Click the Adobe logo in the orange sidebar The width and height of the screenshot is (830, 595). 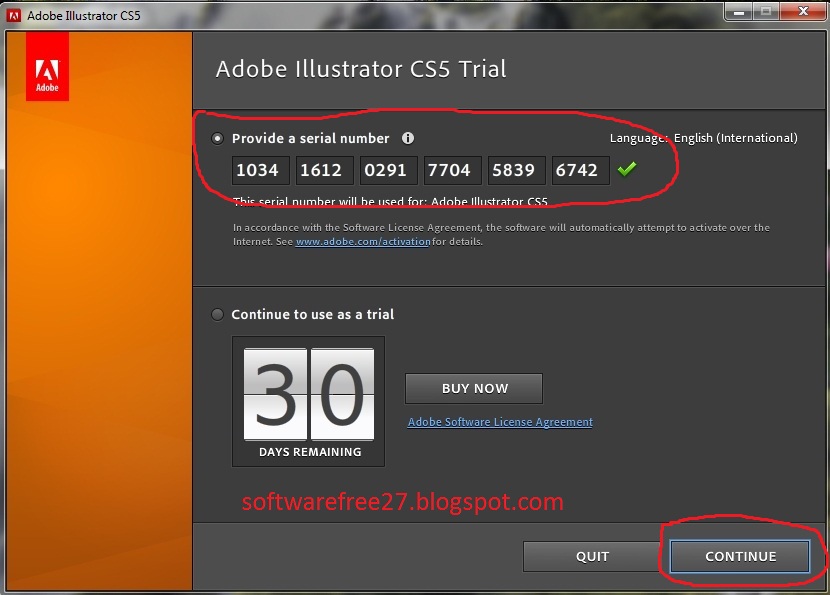pos(47,66)
